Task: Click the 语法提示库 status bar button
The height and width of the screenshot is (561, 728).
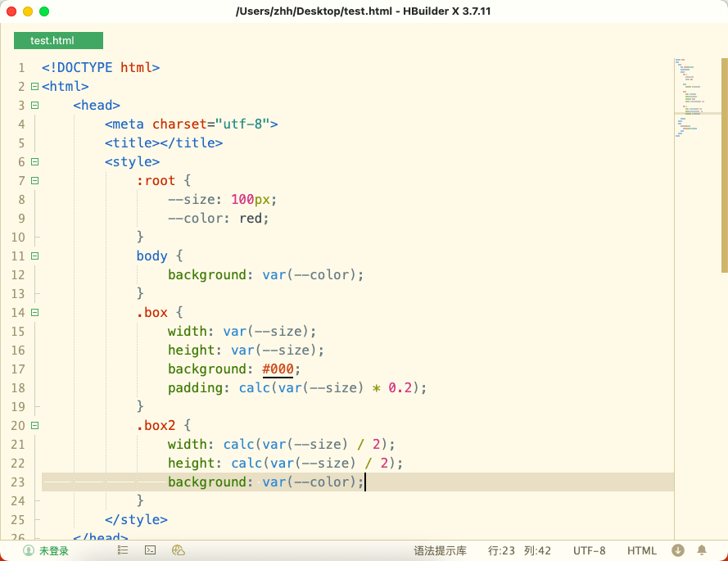Action: [440, 550]
